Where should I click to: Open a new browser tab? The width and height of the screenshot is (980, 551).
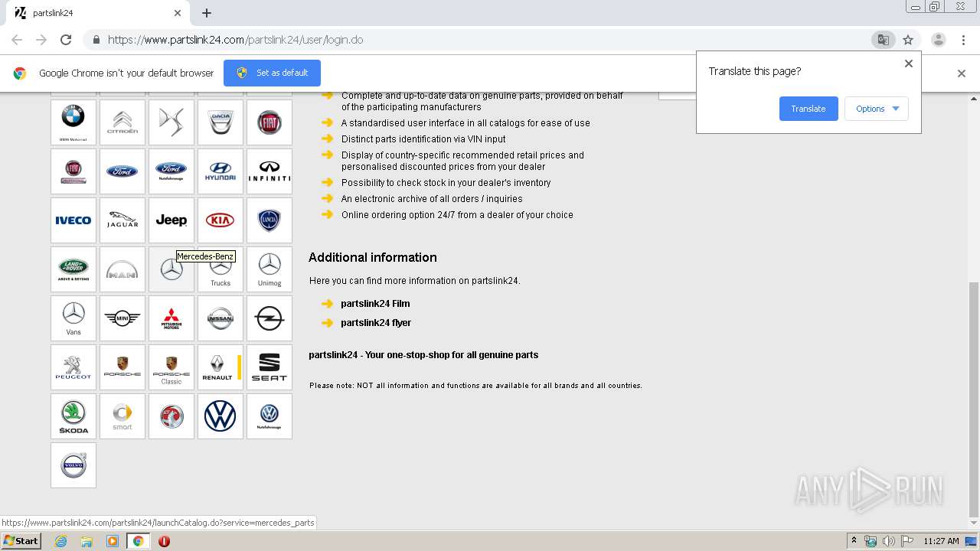207,13
